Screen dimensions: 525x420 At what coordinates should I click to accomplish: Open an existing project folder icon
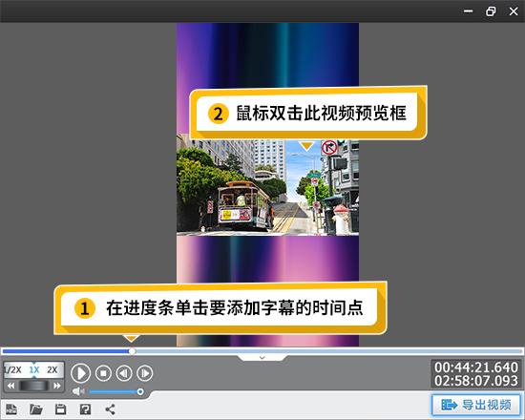click(x=36, y=409)
